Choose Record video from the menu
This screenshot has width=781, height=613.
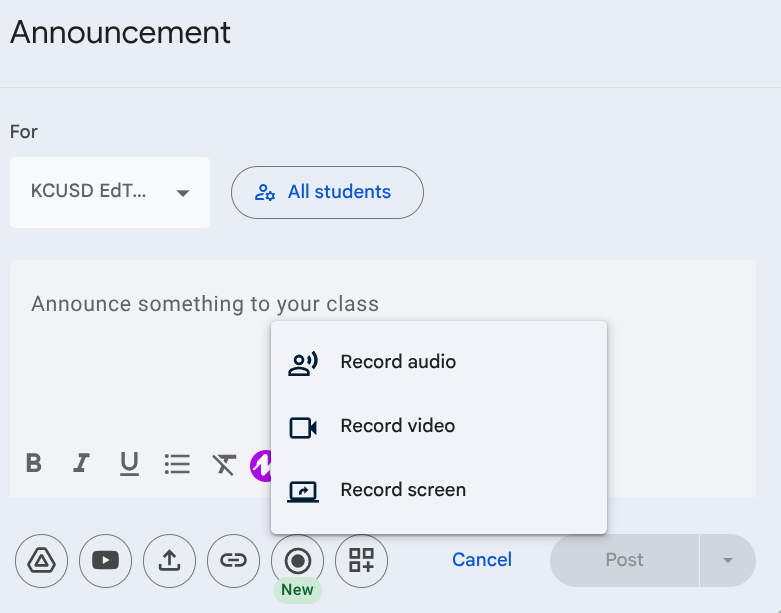397,426
